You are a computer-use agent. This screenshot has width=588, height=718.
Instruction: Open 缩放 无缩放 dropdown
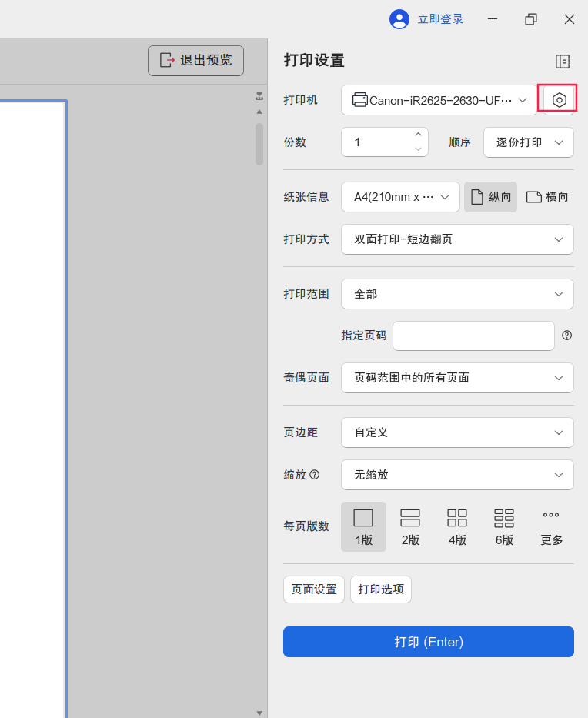(x=457, y=475)
